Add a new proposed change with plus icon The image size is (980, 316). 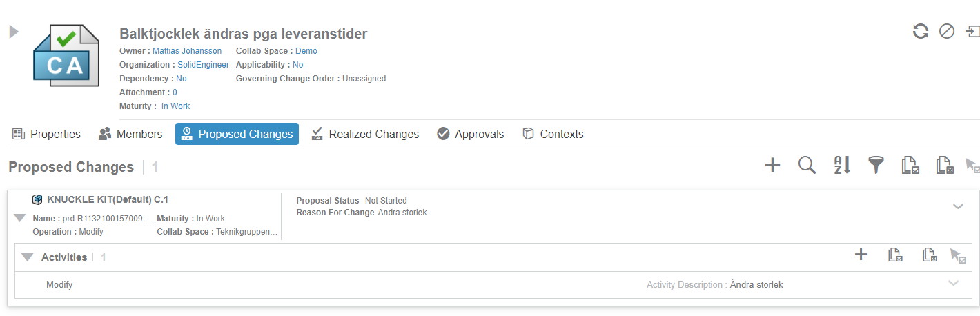[x=773, y=165]
